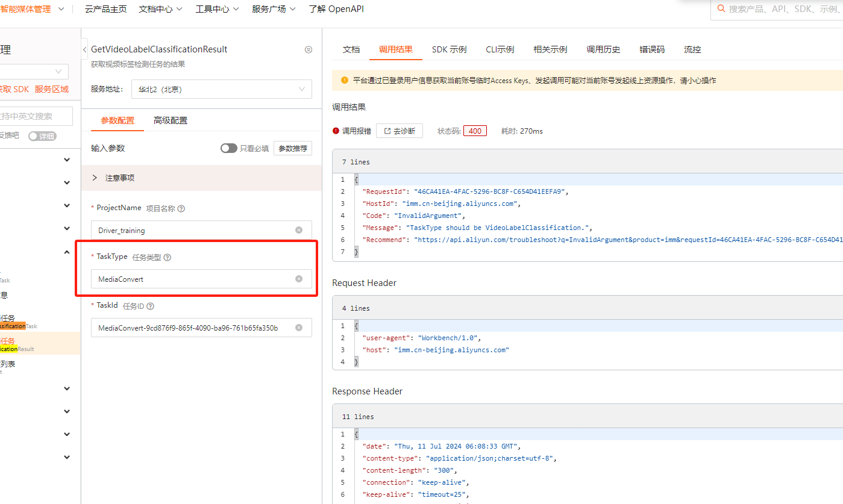Click the 获取 SDK link in the sidebar
The width and height of the screenshot is (843, 504).
[14, 89]
